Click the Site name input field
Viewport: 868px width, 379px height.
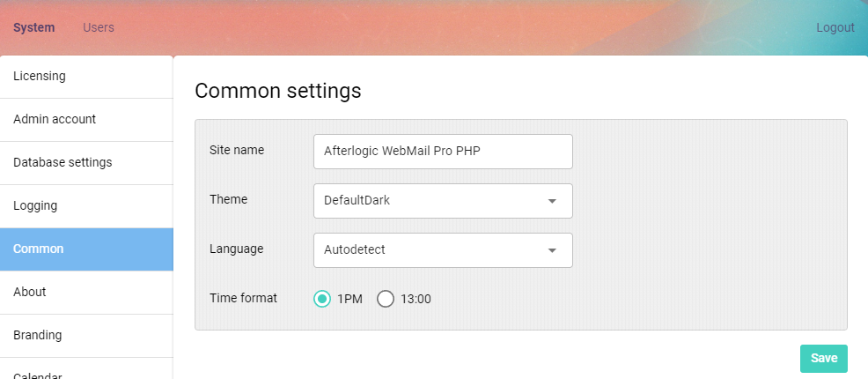click(x=442, y=151)
